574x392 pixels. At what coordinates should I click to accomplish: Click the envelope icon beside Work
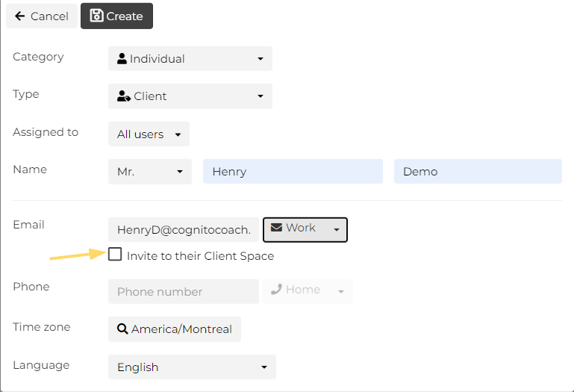(276, 228)
